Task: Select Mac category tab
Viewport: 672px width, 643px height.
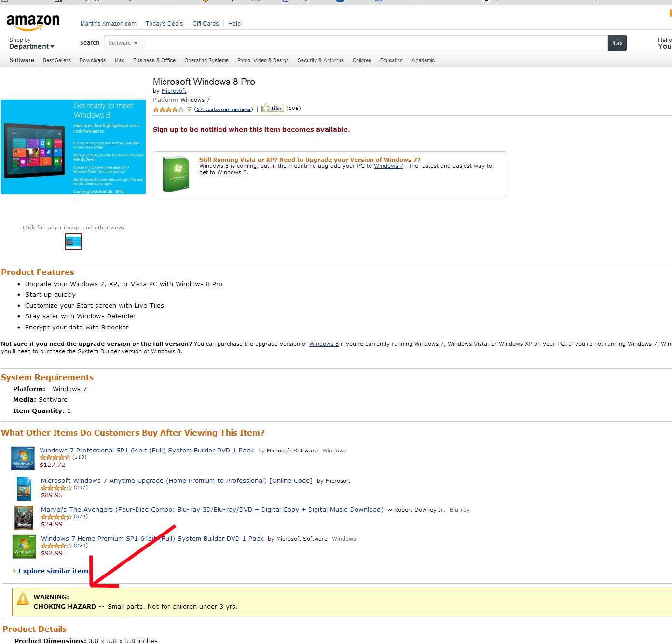Action: [120, 60]
